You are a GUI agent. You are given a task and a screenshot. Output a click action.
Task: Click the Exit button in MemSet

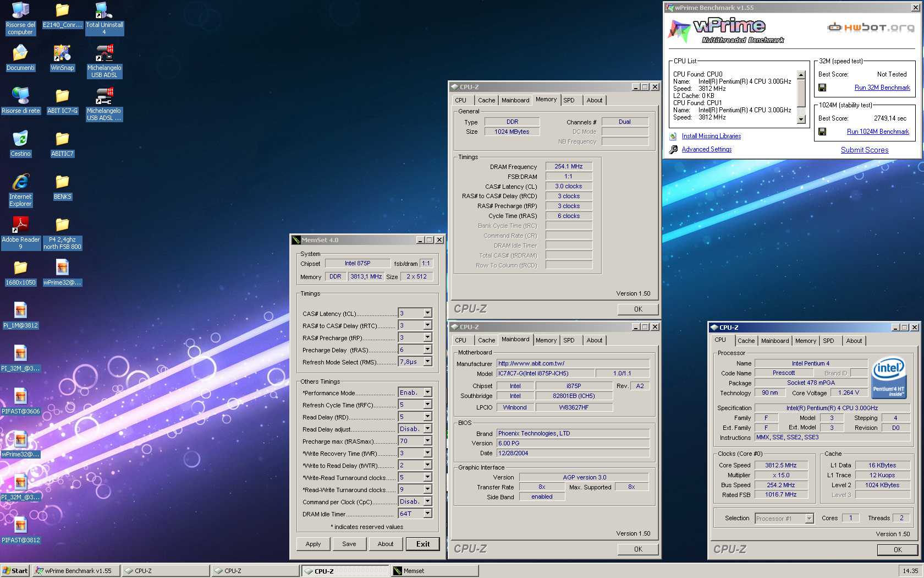pyautogui.click(x=423, y=544)
